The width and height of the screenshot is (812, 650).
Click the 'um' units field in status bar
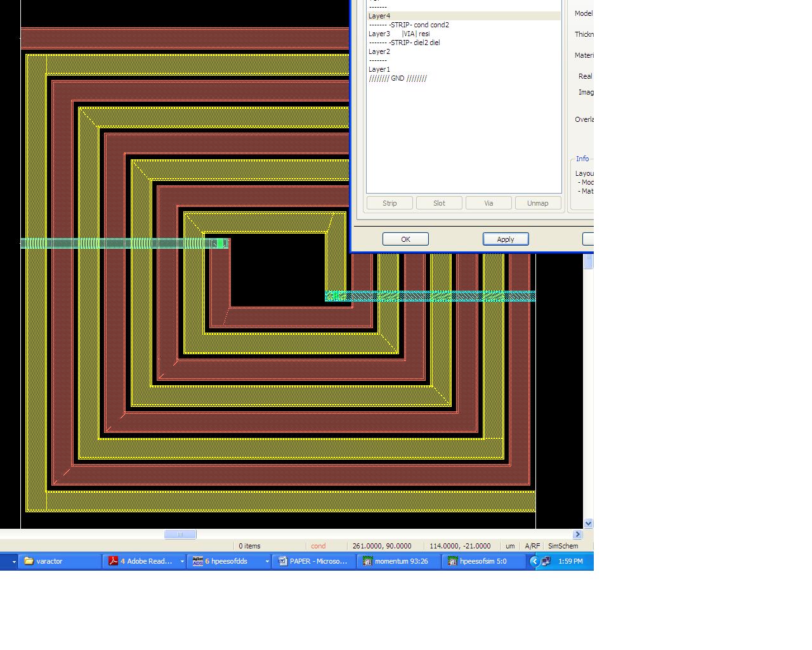[x=510, y=546]
